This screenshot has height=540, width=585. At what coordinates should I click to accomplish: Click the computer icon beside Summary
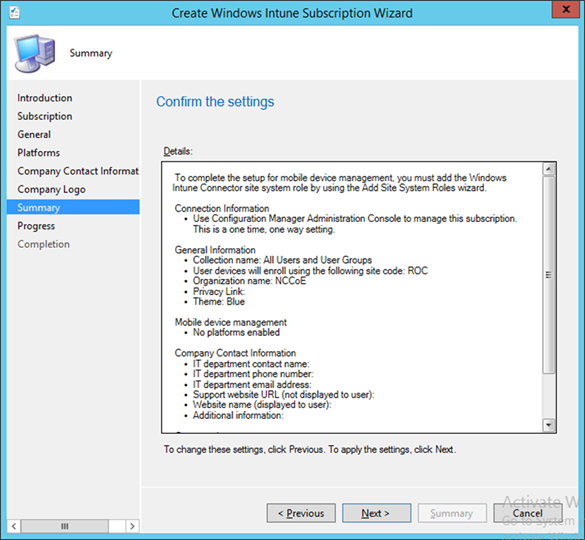tap(35, 53)
